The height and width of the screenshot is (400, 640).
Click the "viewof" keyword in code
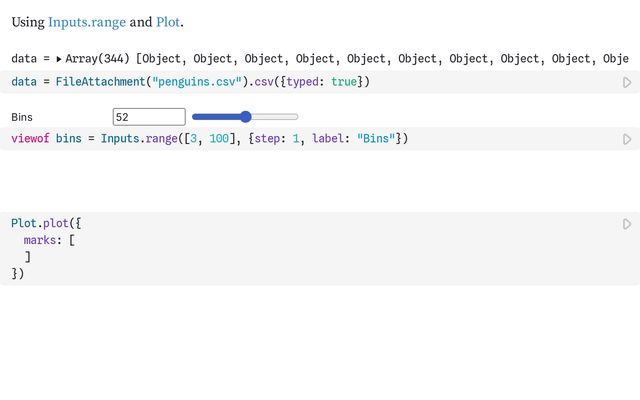tap(31, 138)
